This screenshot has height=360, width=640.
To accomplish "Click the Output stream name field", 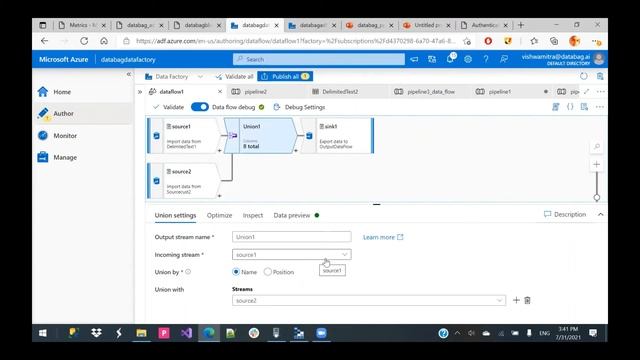I will (291, 237).
